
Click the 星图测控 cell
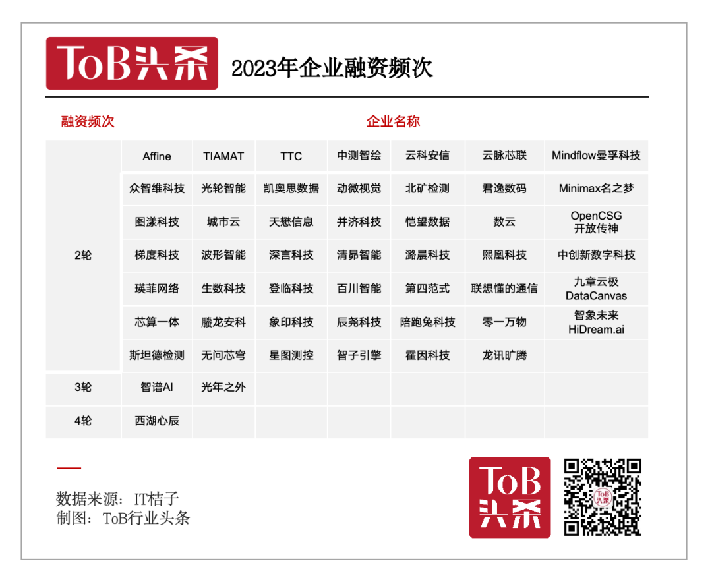(291, 355)
